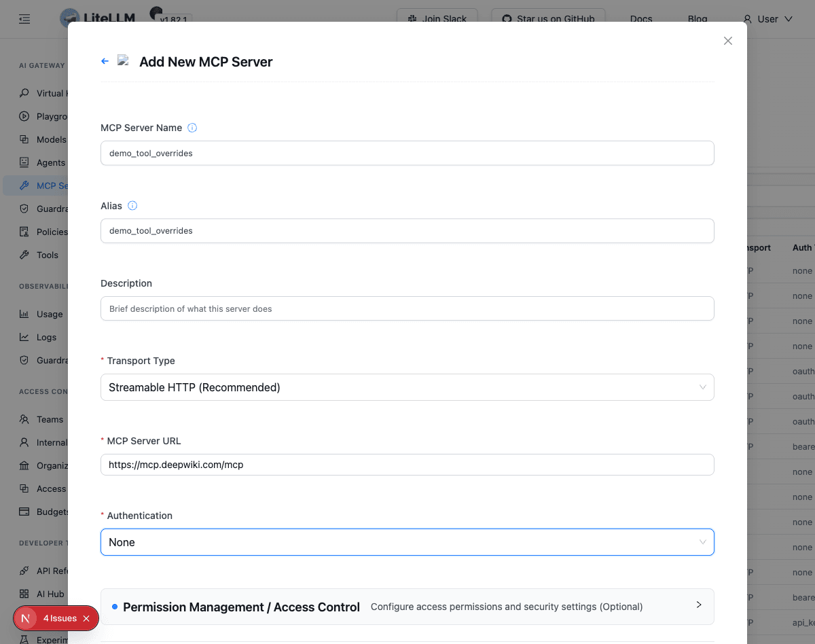
Task: Click the Guardrails shield icon under AI Gateway
Action: pos(24,209)
